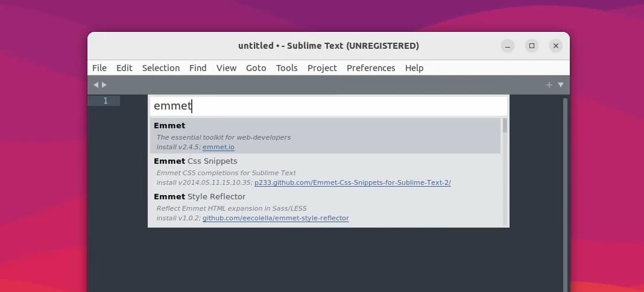Open the Goto menu
The height and width of the screenshot is (292, 644).
tap(256, 68)
